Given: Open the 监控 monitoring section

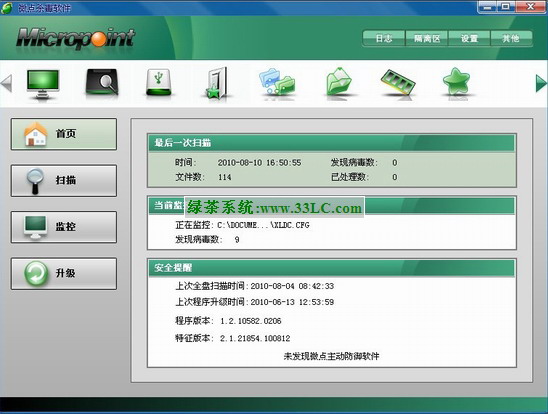Looking at the screenshot, I should [64, 227].
